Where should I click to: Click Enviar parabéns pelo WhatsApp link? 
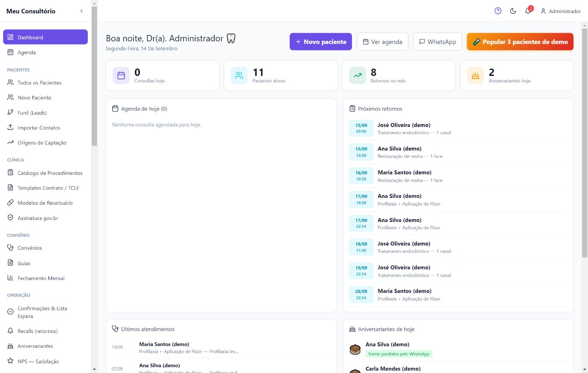[399, 354]
